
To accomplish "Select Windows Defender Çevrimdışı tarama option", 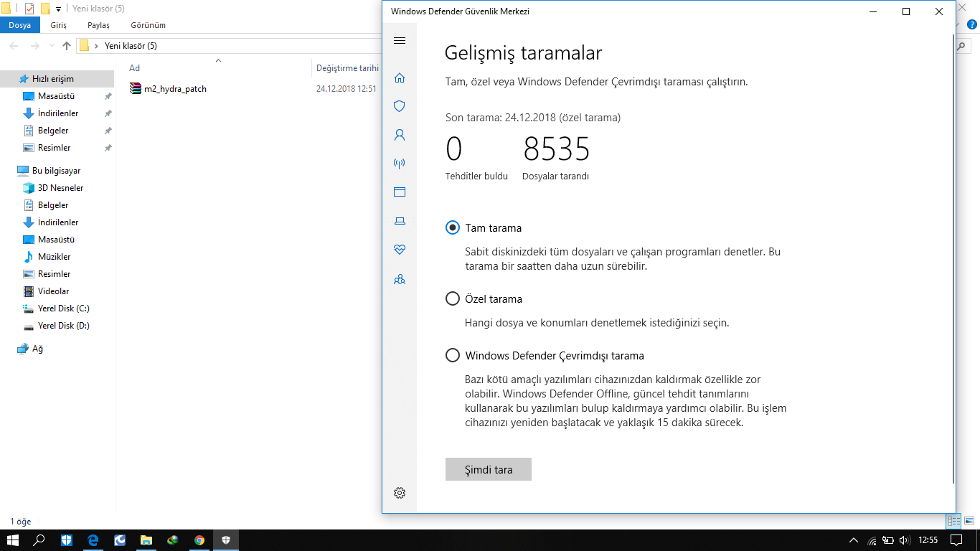I will click(453, 355).
